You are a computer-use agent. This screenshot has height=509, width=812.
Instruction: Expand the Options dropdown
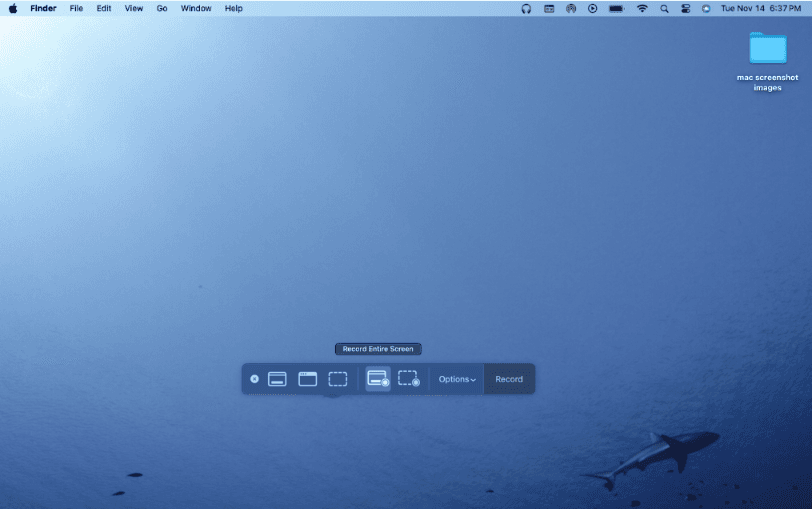pos(457,379)
